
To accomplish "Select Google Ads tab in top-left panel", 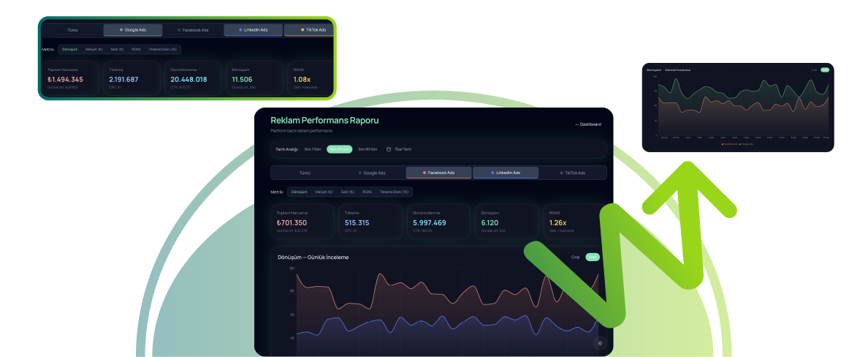I will [x=133, y=30].
